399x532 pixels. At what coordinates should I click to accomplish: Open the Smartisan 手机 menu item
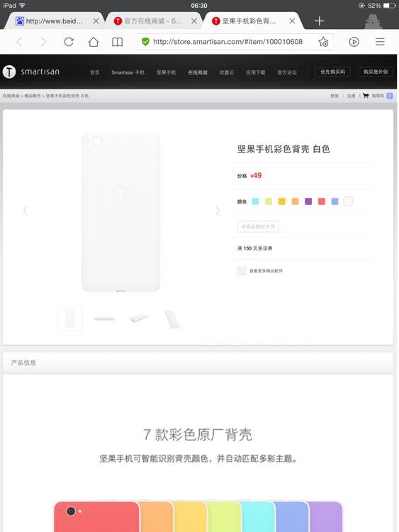(128, 72)
